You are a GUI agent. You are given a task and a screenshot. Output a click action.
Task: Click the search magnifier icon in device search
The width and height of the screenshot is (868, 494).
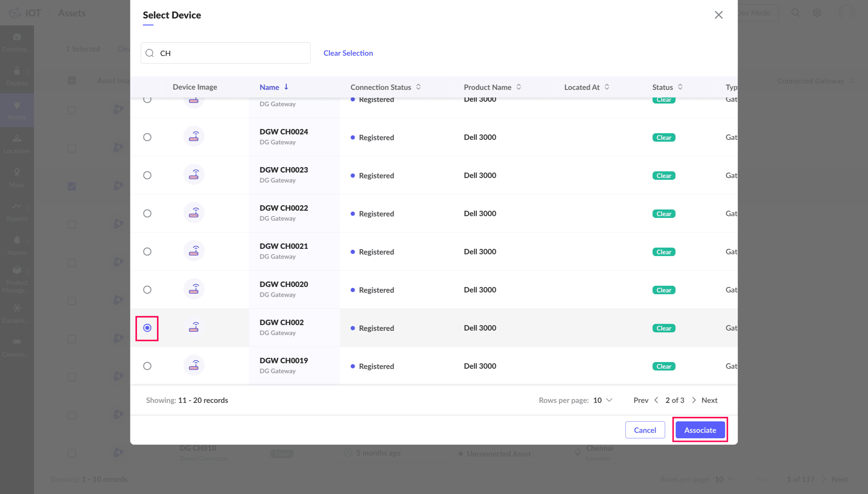coord(150,53)
